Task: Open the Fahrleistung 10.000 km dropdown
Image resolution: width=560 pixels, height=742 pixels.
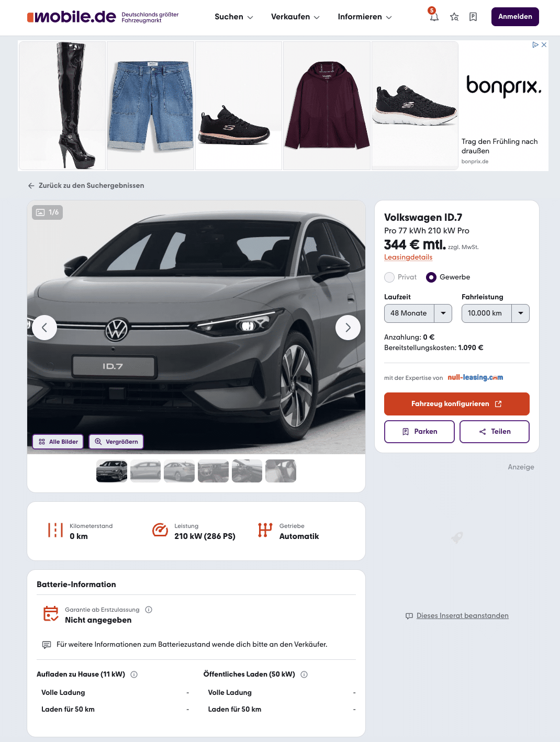Action: pyautogui.click(x=496, y=313)
